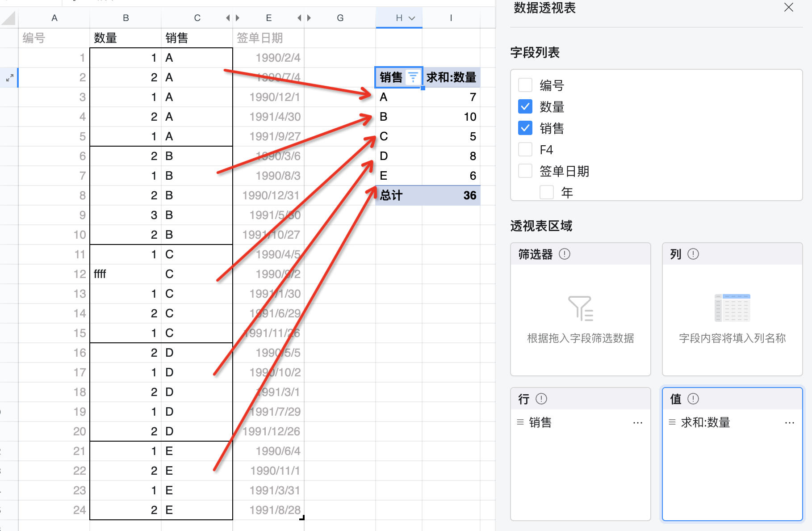
Task: Open the 销售 filter icon in pivot header
Action: [x=413, y=77]
